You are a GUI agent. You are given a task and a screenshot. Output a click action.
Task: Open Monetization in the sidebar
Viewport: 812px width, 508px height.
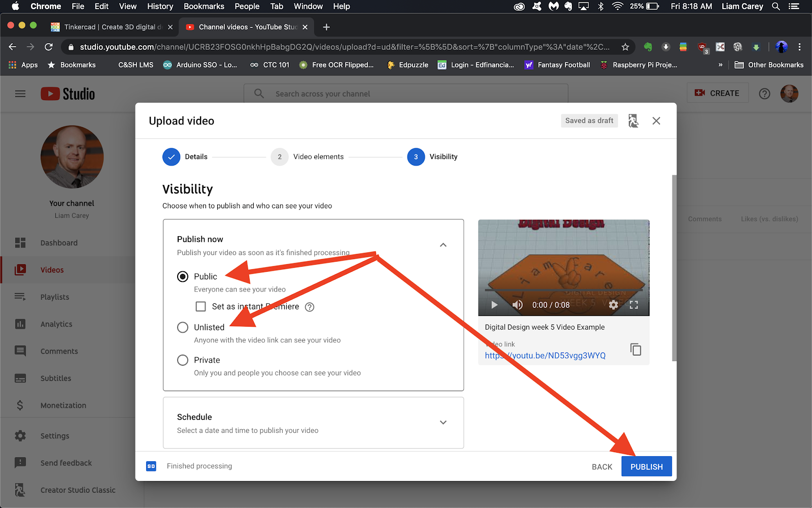click(x=63, y=405)
